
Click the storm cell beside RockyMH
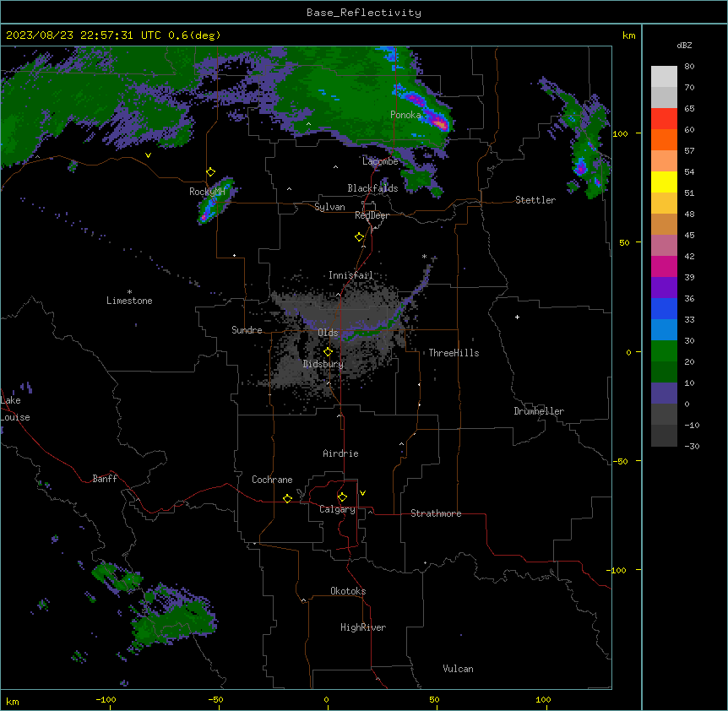(x=215, y=200)
